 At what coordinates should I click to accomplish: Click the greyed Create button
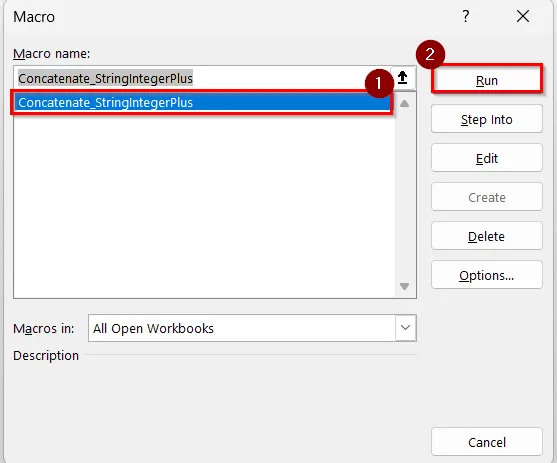487,197
